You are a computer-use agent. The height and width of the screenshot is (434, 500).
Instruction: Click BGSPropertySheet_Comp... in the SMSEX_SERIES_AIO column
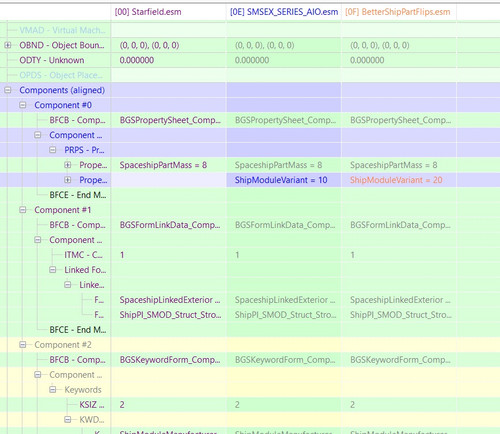[285, 120]
